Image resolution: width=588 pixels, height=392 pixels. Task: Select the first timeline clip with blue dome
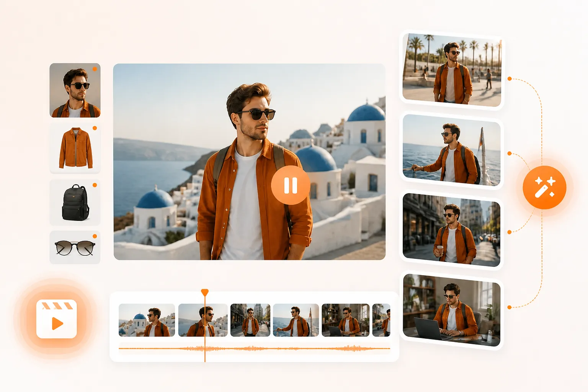147,320
